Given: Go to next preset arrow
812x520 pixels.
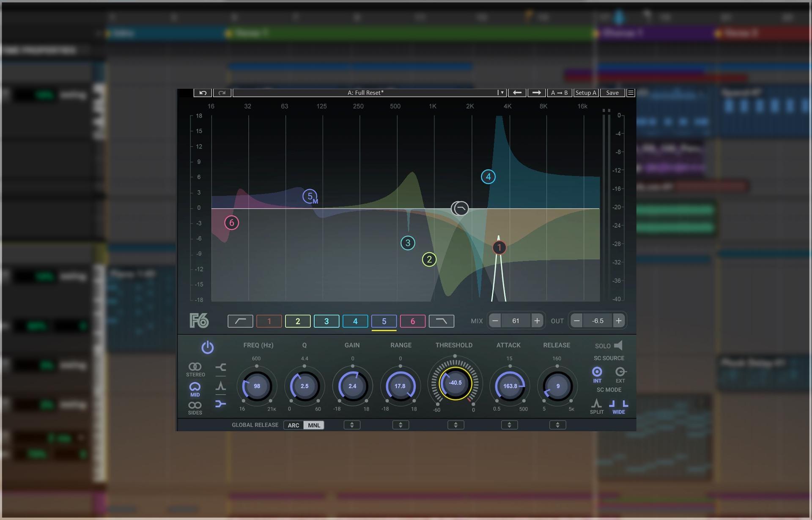Looking at the screenshot, I should [x=536, y=93].
